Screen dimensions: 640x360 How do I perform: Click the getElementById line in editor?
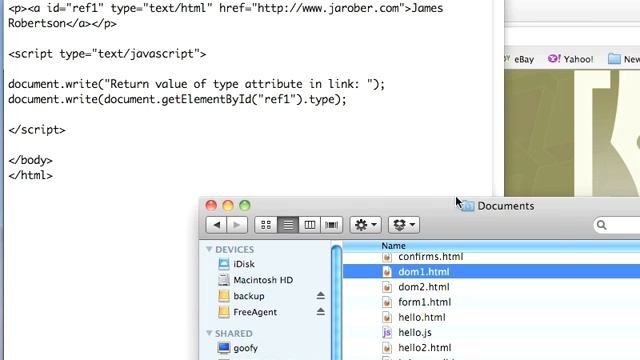pyautogui.click(x=177, y=99)
